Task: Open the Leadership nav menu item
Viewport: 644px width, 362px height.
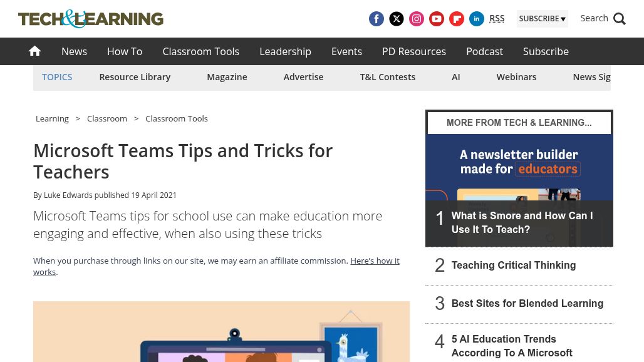Action: tap(285, 51)
